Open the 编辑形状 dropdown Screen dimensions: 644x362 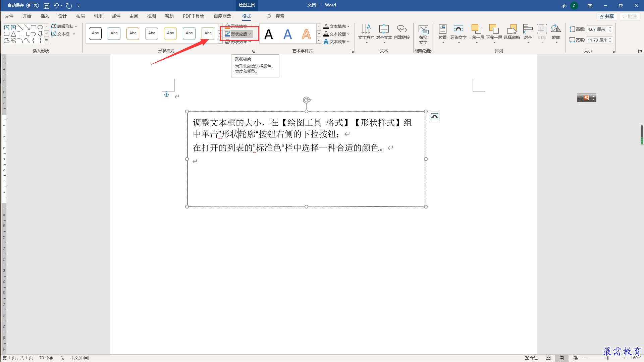(x=64, y=26)
